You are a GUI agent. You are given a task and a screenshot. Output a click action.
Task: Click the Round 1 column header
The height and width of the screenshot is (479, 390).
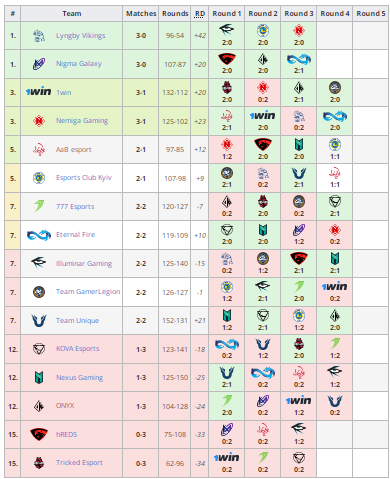[x=227, y=14]
